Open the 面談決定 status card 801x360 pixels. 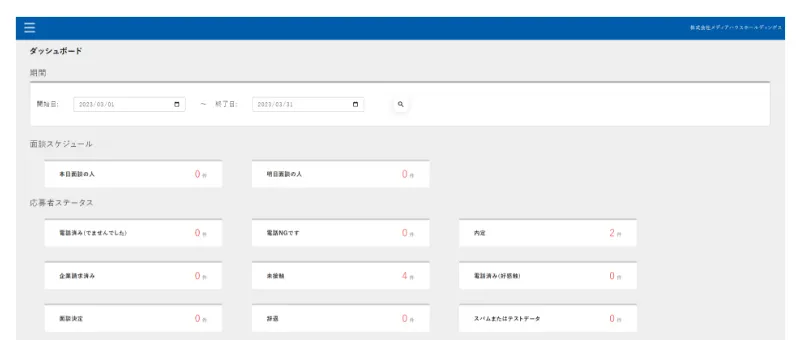point(133,318)
